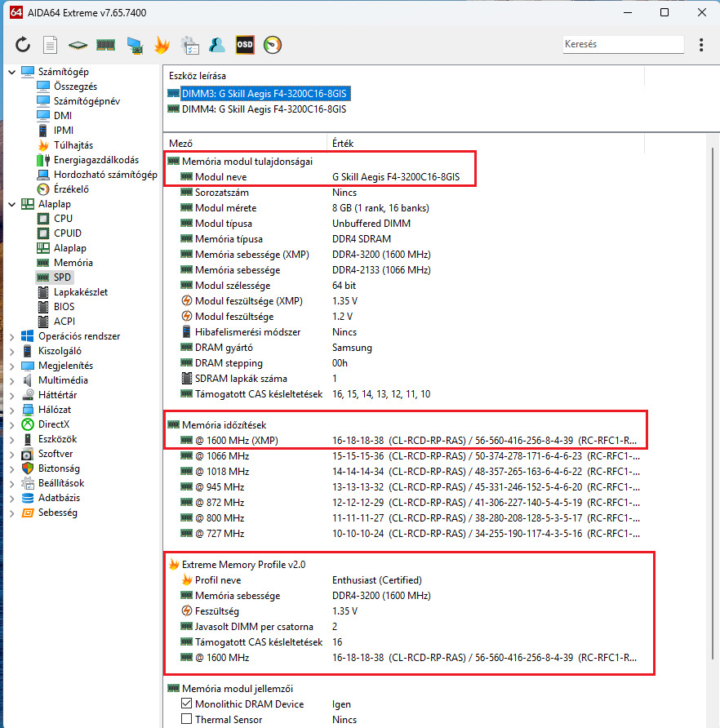Open the Túlhajtás tree item
Image resolution: width=720 pixels, height=728 pixels.
click(73, 145)
